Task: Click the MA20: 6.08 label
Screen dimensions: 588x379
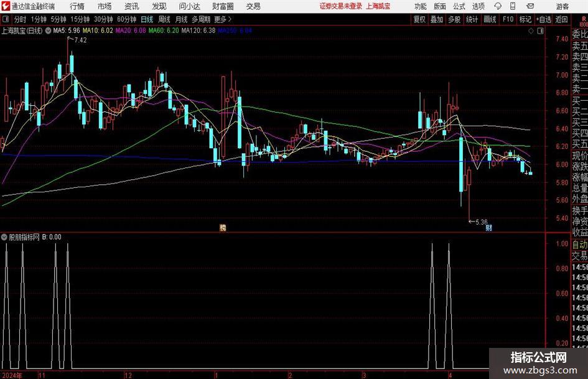Action: pyautogui.click(x=130, y=30)
